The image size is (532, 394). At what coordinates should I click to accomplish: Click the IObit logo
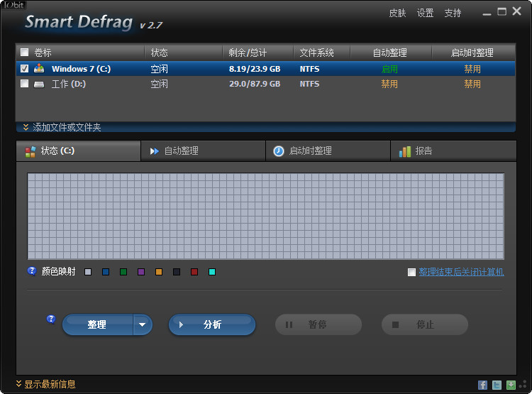pyautogui.click(x=14, y=5)
